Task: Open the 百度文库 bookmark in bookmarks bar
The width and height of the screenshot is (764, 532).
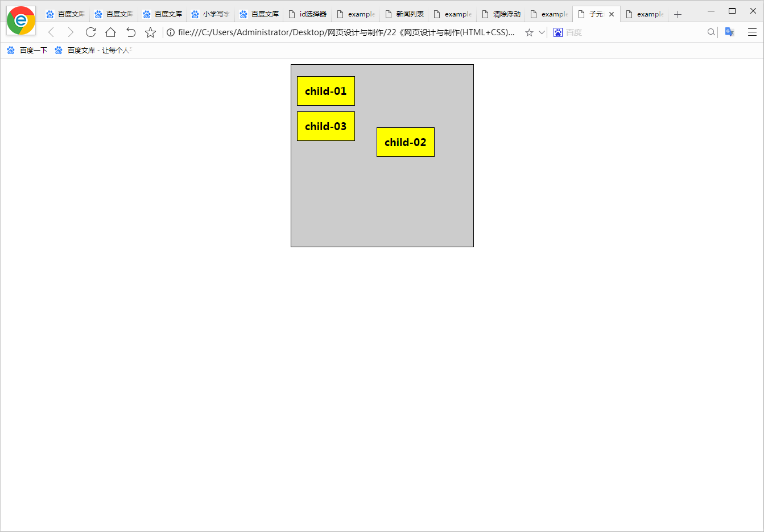Action: tap(93, 51)
